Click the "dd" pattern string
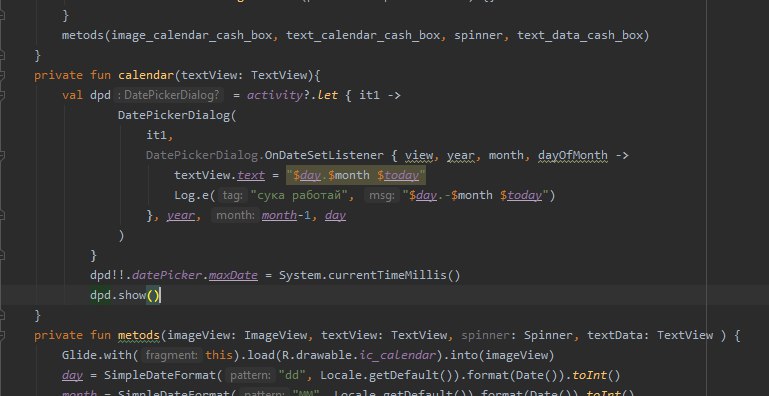Viewport: 769px width, 396px height. pos(293,375)
